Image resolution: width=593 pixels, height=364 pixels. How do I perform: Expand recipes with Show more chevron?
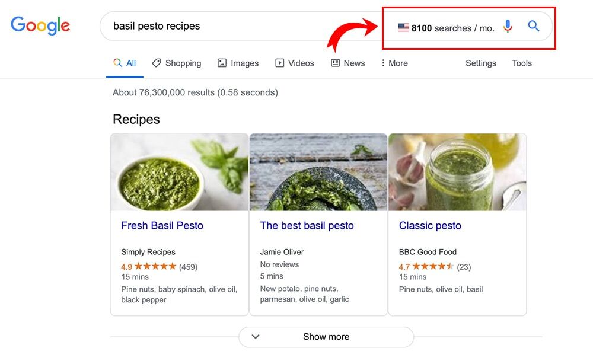[x=256, y=337]
